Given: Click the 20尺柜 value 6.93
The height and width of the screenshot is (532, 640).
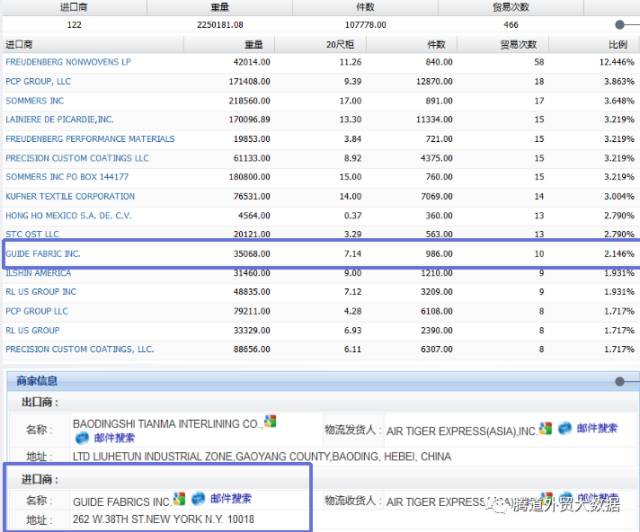Looking at the screenshot, I should [x=353, y=330].
